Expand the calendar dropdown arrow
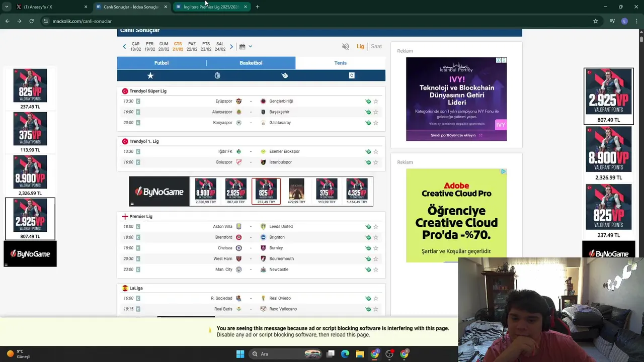 [x=250, y=47]
